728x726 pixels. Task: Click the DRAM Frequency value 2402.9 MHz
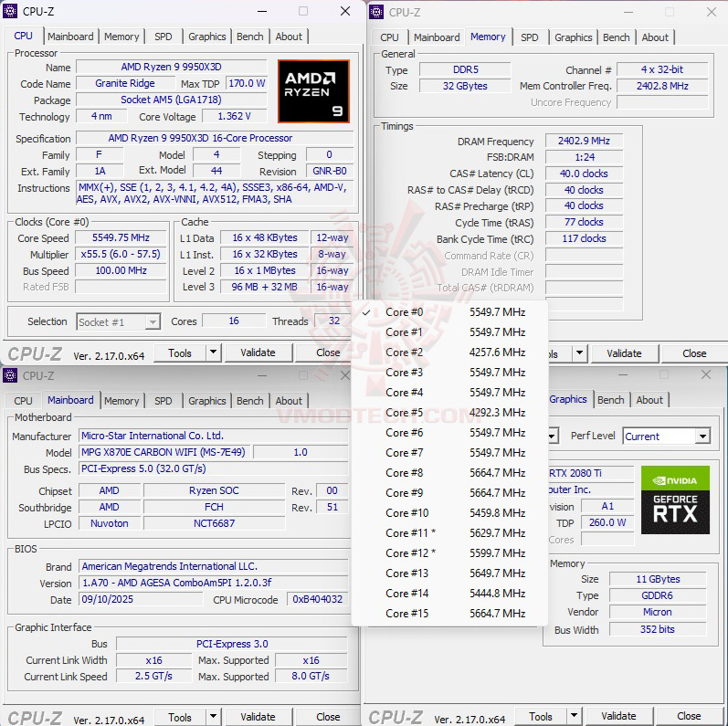pyautogui.click(x=584, y=141)
